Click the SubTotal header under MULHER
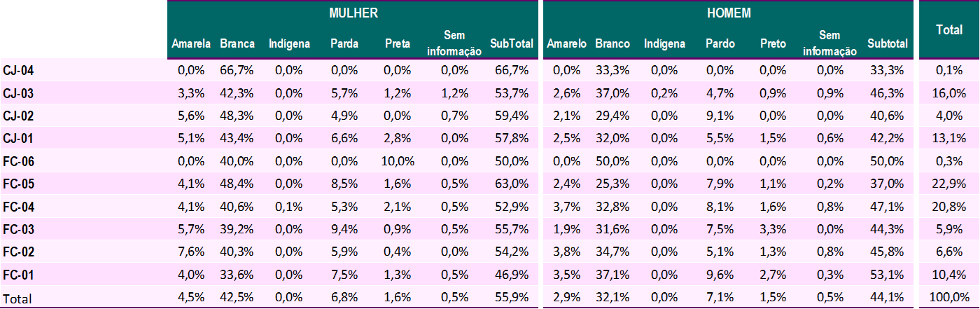Screen dimensions: 980x309 pos(512,43)
